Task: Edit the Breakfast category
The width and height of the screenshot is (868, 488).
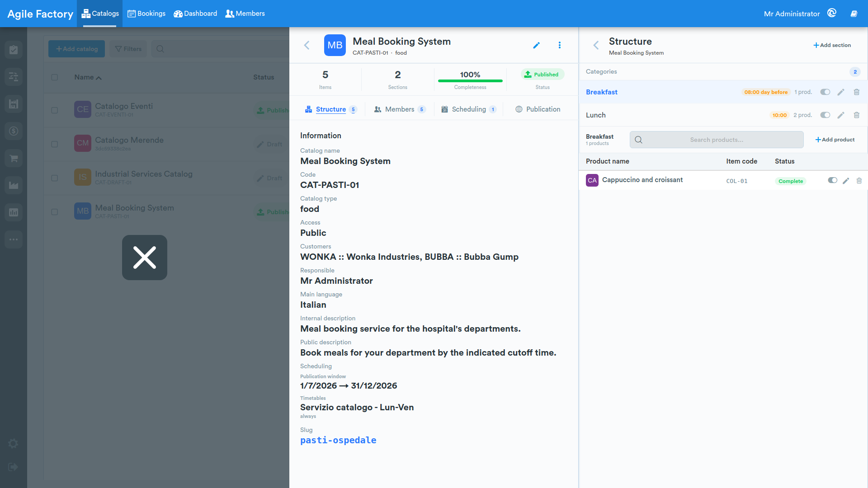Action: click(841, 92)
